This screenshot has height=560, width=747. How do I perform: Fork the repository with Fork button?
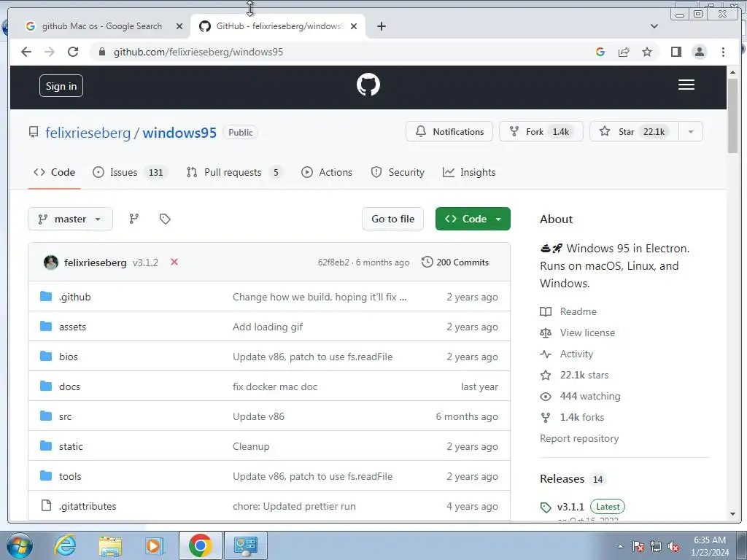tap(541, 131)
